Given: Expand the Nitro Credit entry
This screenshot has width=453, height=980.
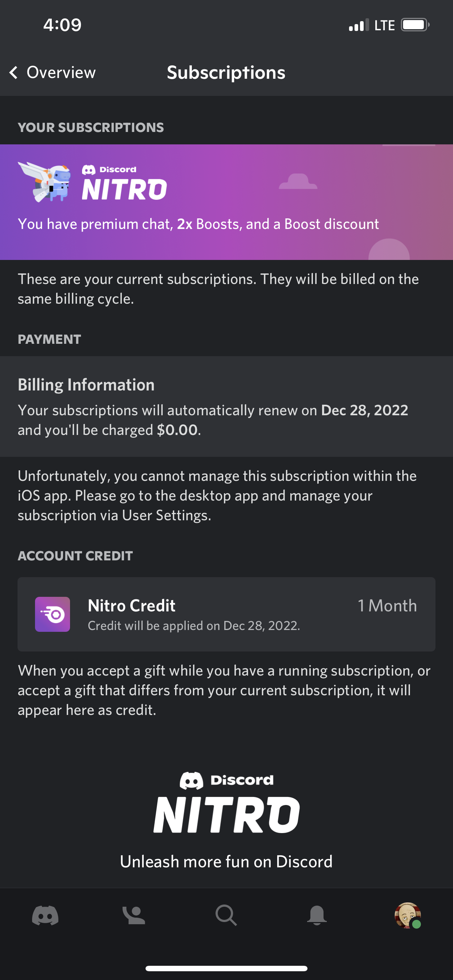Looking at the screenshot, I should click(x=226, y=614).
